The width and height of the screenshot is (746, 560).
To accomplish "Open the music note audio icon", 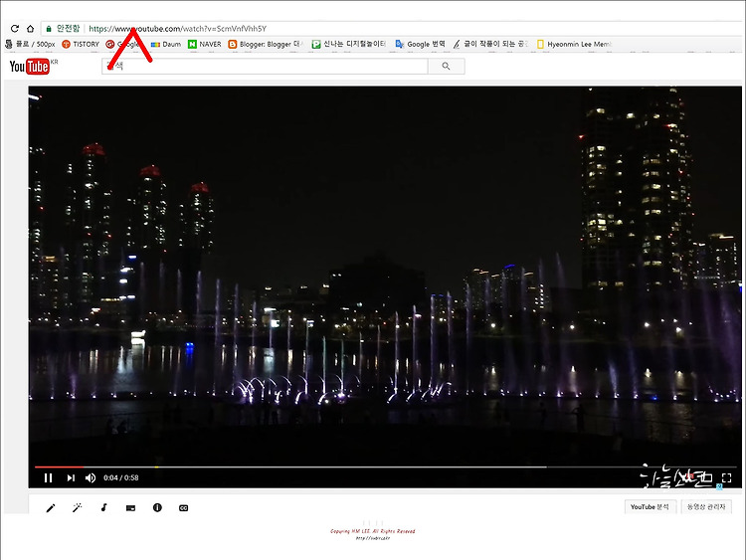I will pyautogui.click(x=103, y=508).
